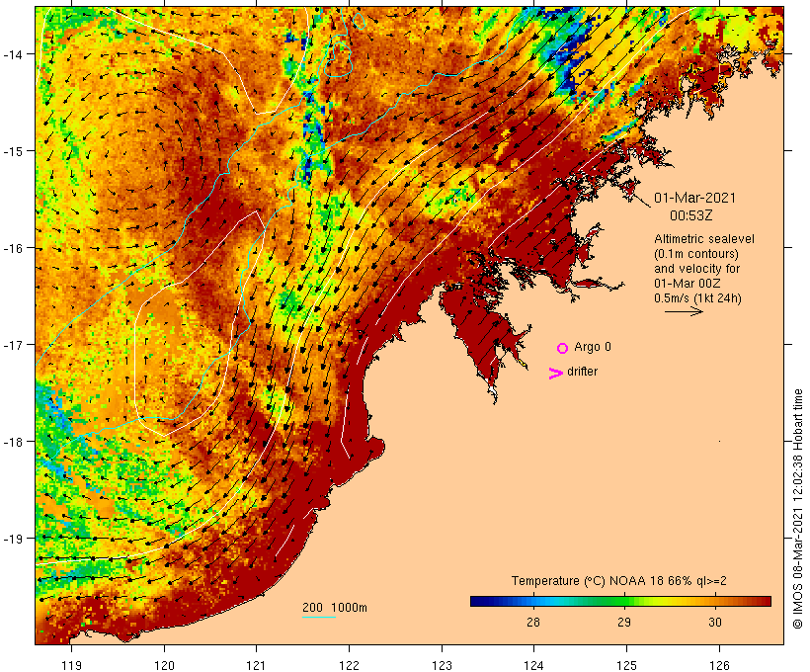Image resolution: width=810 pixels, height=672 pixels.
Task: Click longitude axis label '119'
Action: (x=72, y=665)
